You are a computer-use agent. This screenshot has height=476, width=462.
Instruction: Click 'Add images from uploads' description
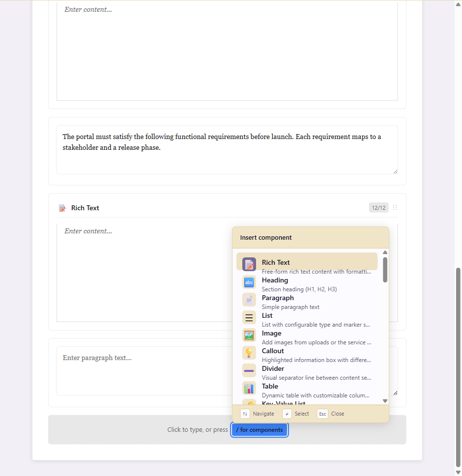point(317,342)
